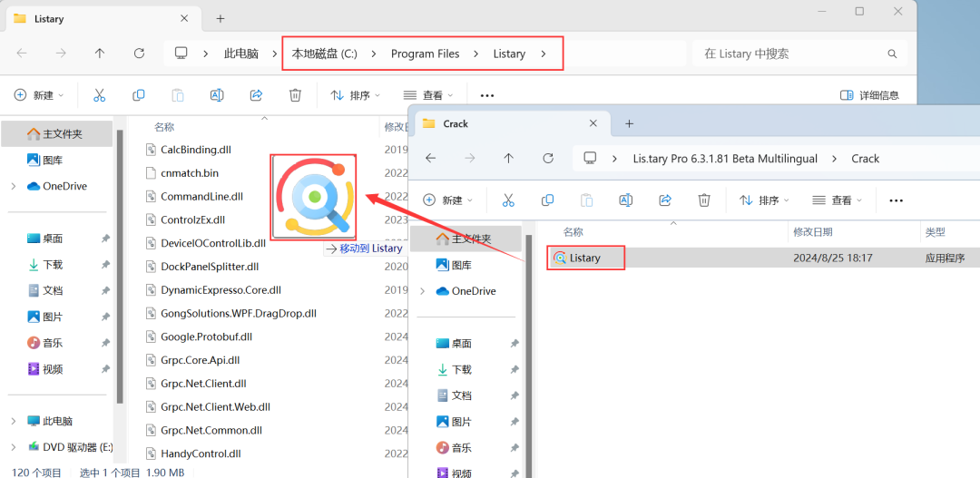
Task: Open new tab in Listary window
Action: (220, 19)
